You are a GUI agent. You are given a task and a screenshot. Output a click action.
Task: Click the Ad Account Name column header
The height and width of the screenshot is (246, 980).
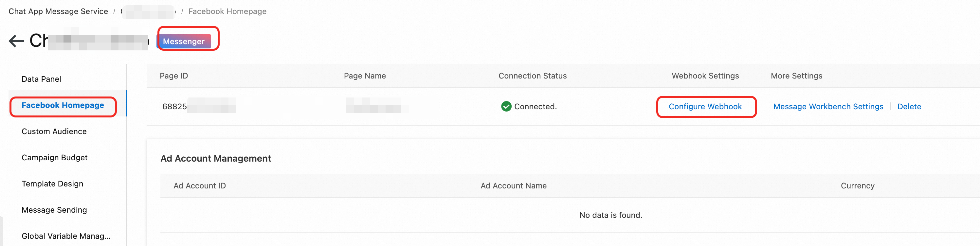coord(513,186)
